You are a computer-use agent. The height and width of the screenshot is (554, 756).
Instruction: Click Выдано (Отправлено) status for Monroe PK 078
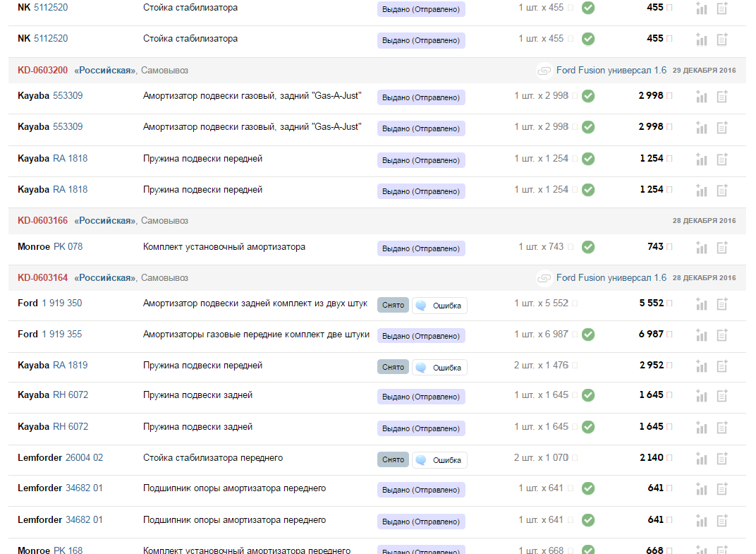421,248
